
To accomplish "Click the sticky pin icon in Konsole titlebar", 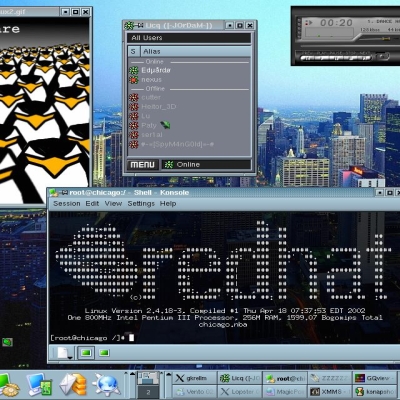I will 64,193.
